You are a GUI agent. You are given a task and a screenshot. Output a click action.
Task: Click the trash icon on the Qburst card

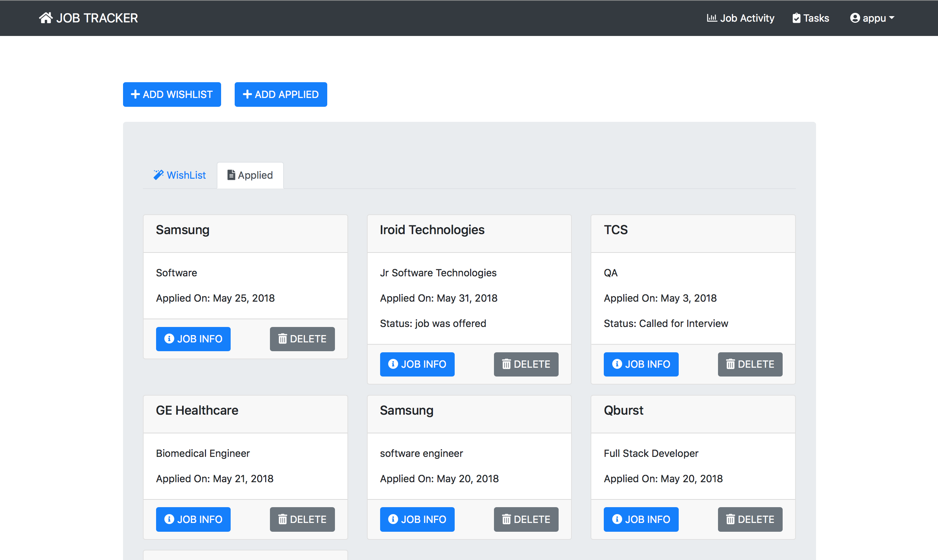point(730,519)
